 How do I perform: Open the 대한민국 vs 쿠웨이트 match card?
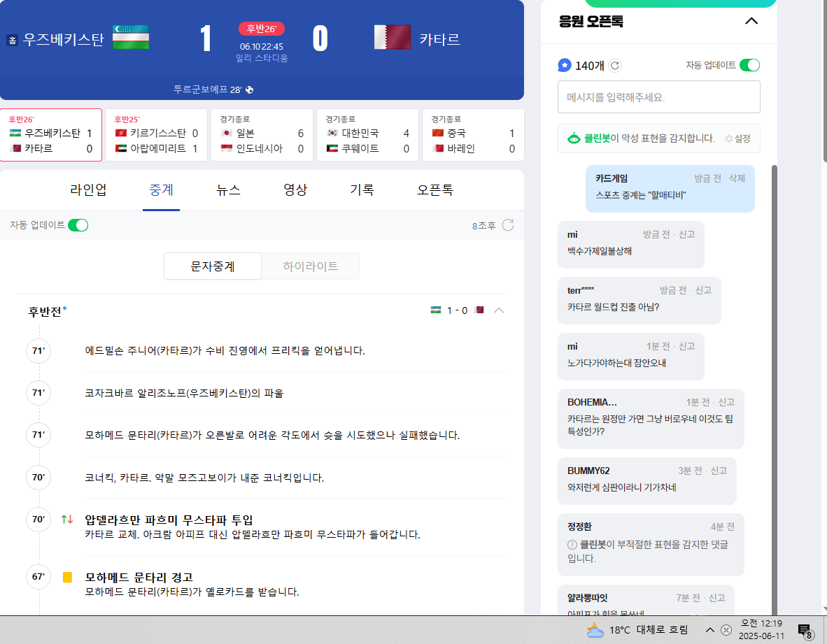pyautogui.click(x=367, y=135)
